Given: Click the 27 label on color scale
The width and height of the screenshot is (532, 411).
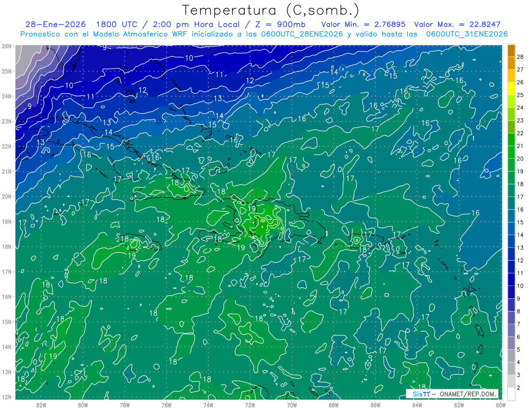Looking at the screenshot, I should [520, 70].
